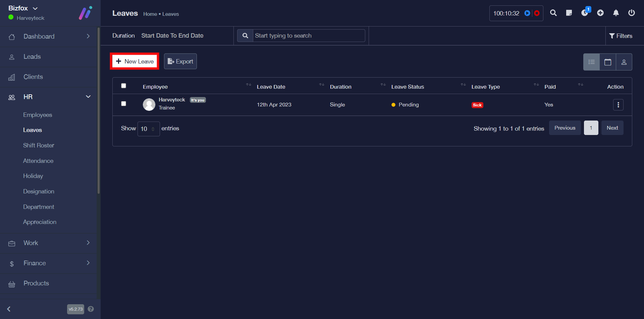Stop the timer with red stop icon
The image size is (644, 319).
[537, 13]
